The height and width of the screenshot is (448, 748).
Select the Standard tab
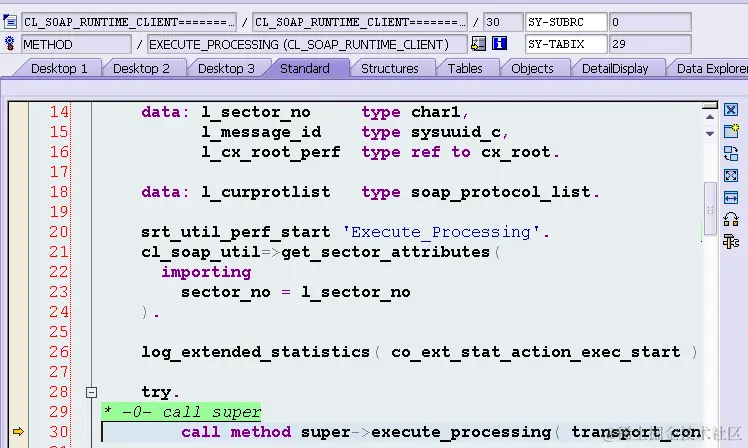click(x=305, y=69)
